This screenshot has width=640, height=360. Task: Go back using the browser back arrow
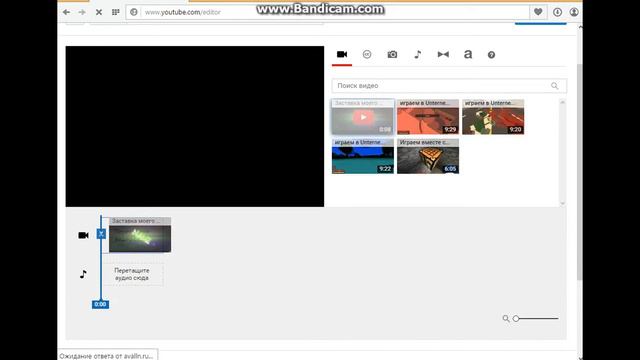point(66,12)
